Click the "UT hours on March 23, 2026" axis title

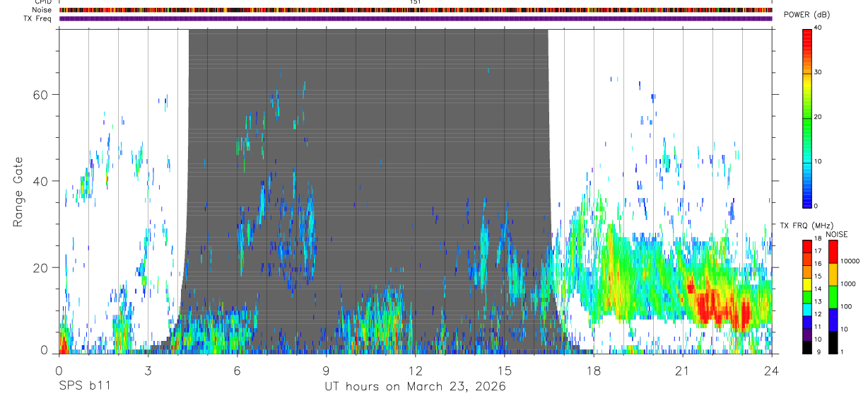tap(415, 386)
